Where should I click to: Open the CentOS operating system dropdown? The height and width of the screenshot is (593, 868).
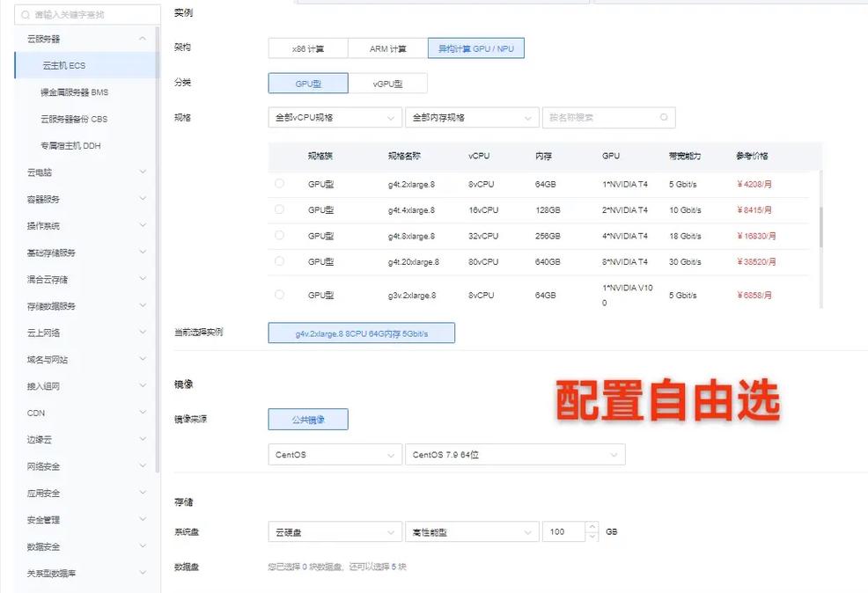click(335, 455)
